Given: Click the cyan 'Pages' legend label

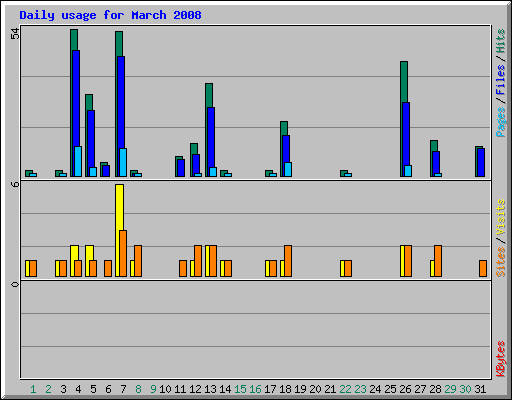Looking at the screenshot, I should (x=500, y=122).
